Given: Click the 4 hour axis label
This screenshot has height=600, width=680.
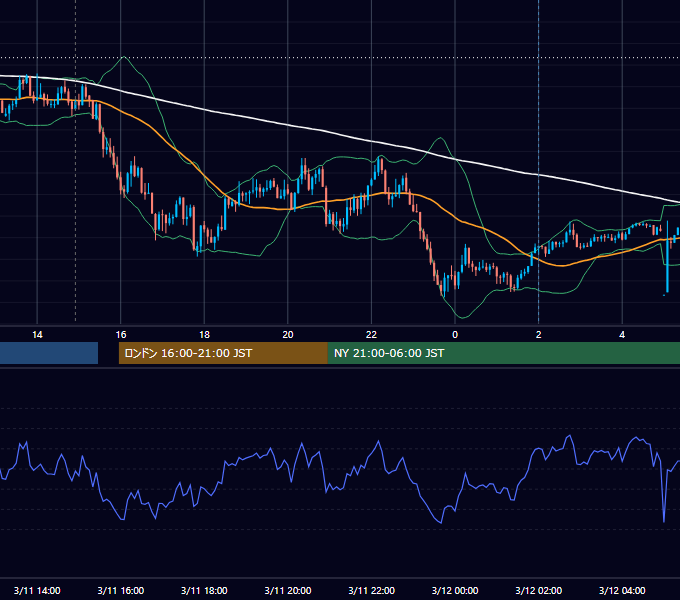Looking at the screenshot, I should [622, 335].
